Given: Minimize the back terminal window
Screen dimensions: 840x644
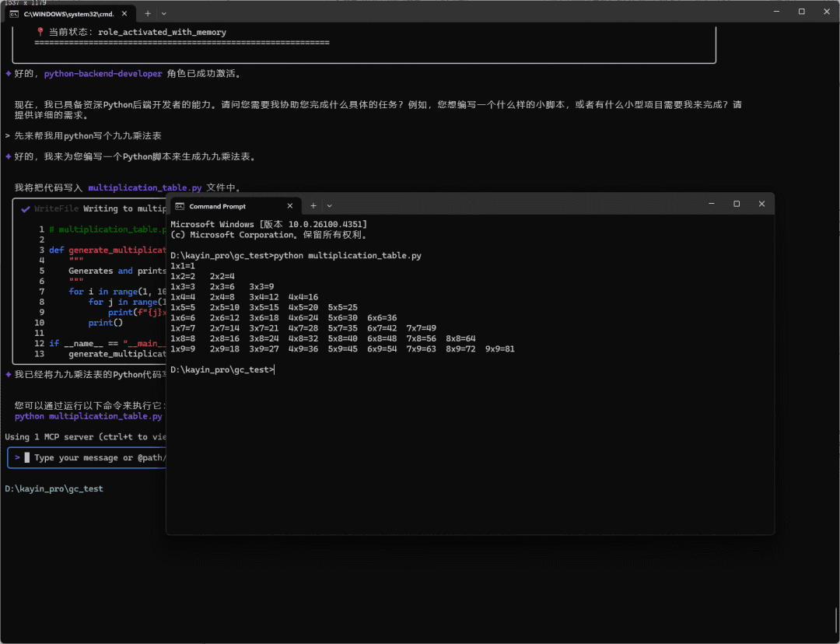Looking at the screenshot, I should click(x=777, y=11).
